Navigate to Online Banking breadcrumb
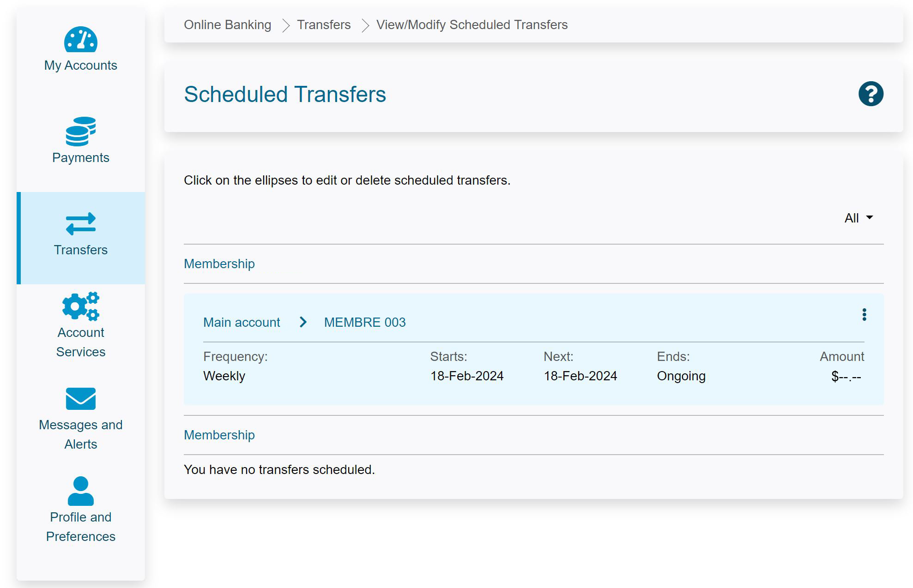The image size is (913, 588). [227, 25]
